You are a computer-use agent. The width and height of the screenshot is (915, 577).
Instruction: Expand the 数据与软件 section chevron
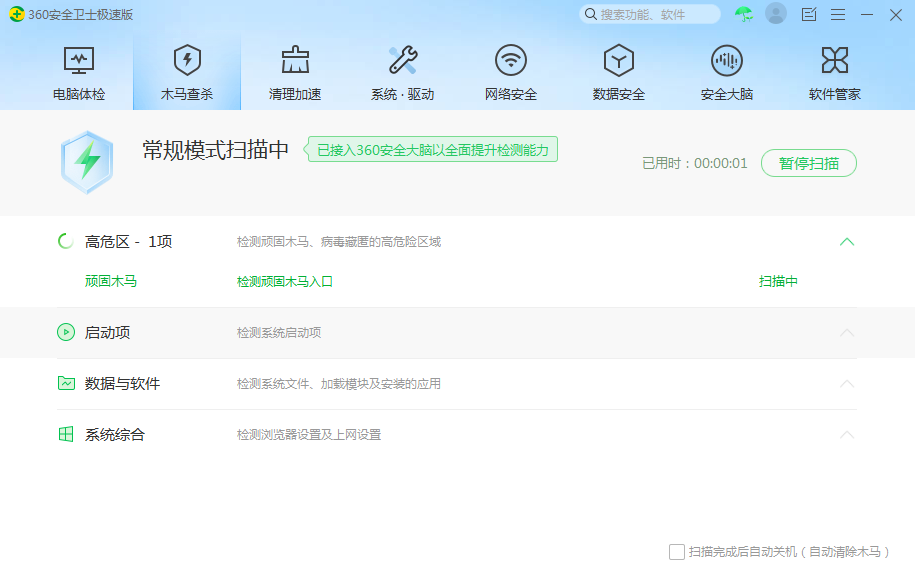[x=847, y=383]
